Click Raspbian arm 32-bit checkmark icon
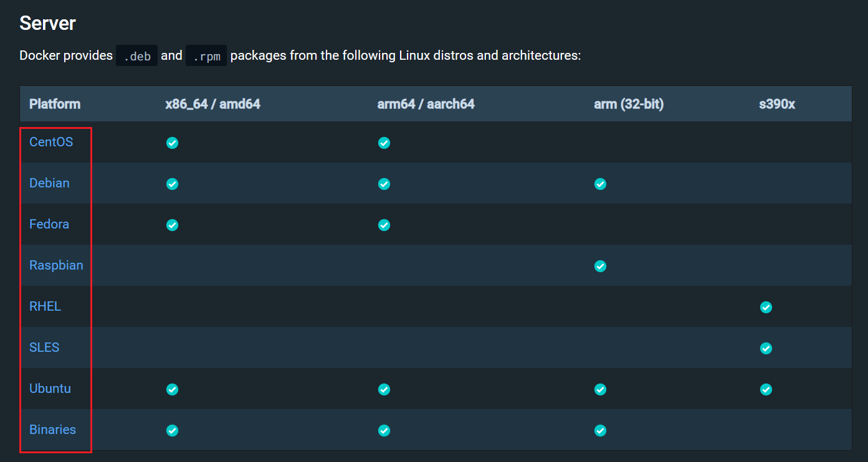 coord(600,266)
